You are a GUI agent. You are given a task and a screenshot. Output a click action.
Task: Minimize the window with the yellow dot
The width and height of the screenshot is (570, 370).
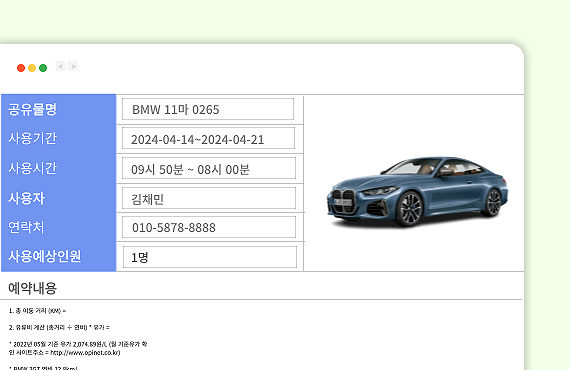coord(32,68)
